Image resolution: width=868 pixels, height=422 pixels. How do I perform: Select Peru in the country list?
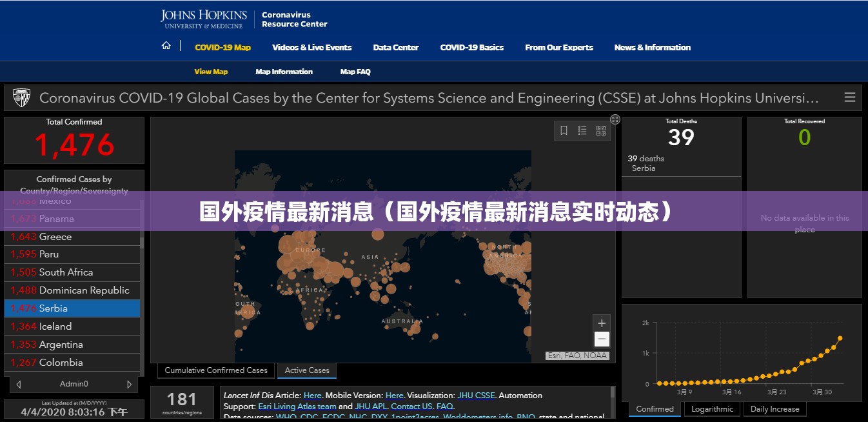coord(72,254)
